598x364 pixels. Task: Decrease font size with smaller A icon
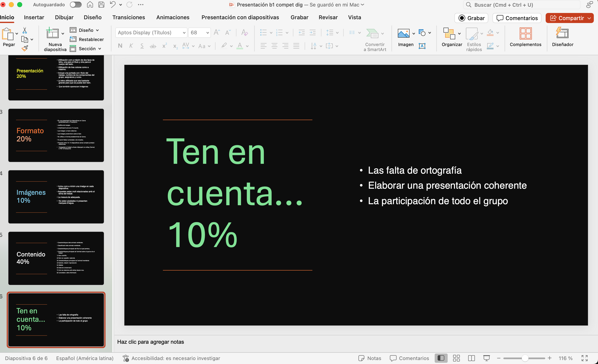[228, 32]
